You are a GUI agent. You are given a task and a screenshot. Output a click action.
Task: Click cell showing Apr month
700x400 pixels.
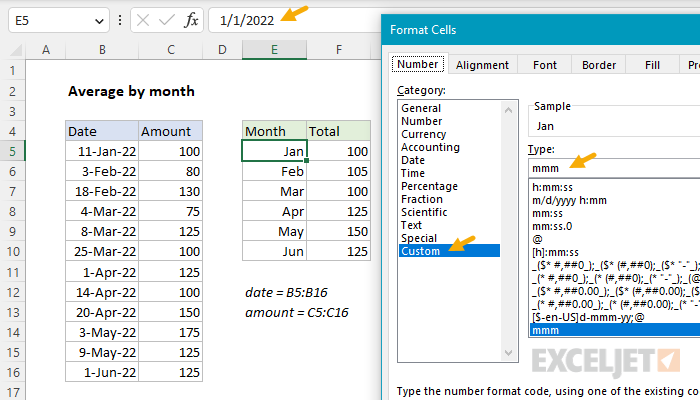[275, 212]
